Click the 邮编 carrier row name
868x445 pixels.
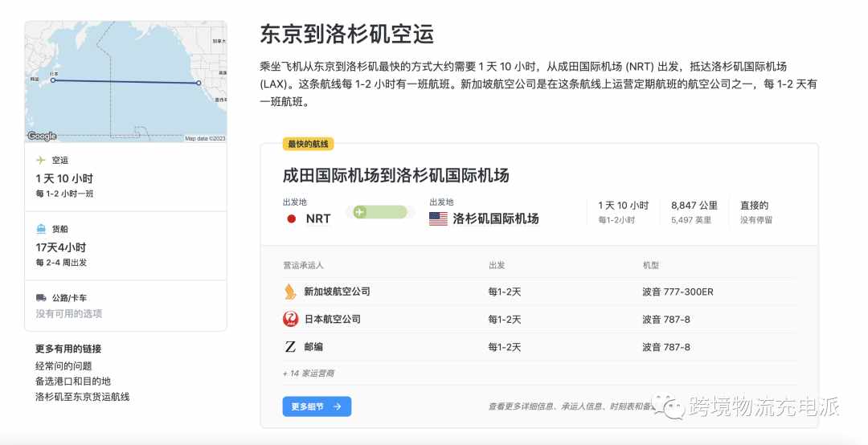[313, 347]
